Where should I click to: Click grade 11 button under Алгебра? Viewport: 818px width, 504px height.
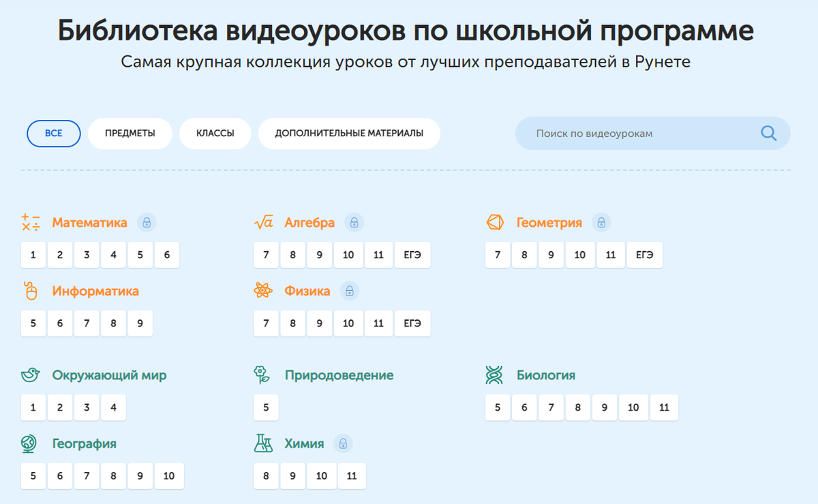(378, 255)
